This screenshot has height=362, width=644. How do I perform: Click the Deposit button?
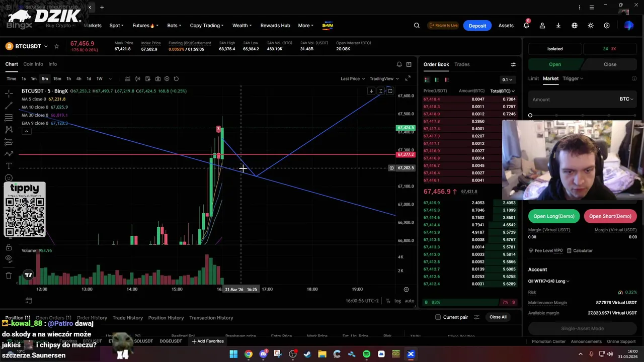click(477, 26)
